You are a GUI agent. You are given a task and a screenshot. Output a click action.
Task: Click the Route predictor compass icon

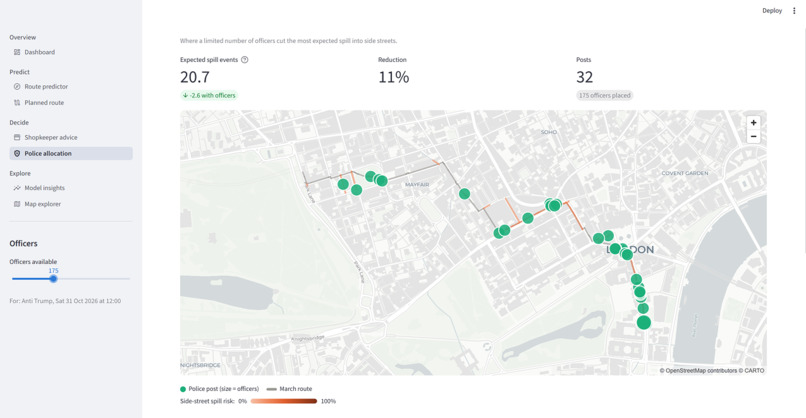coord(17,86)
